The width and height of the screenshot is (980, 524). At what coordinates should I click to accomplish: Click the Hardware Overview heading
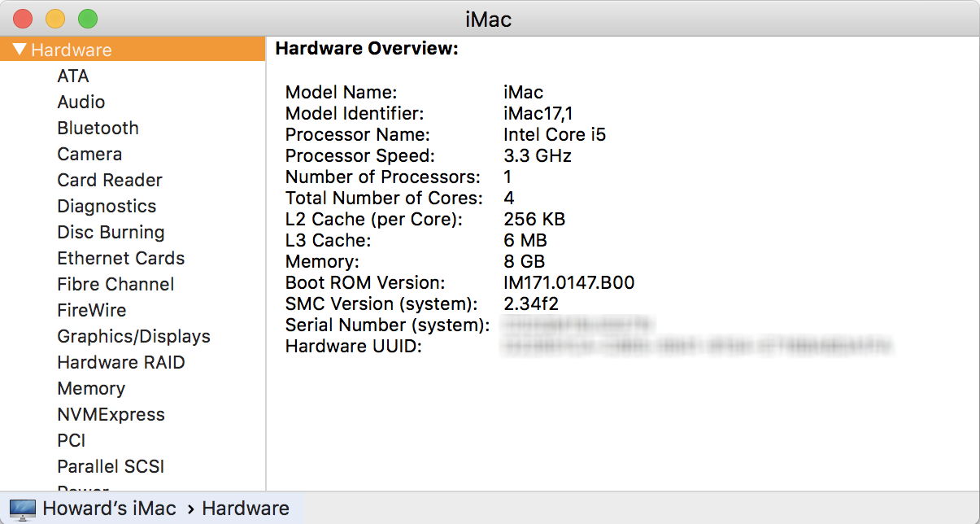click(x=368, y=49)
